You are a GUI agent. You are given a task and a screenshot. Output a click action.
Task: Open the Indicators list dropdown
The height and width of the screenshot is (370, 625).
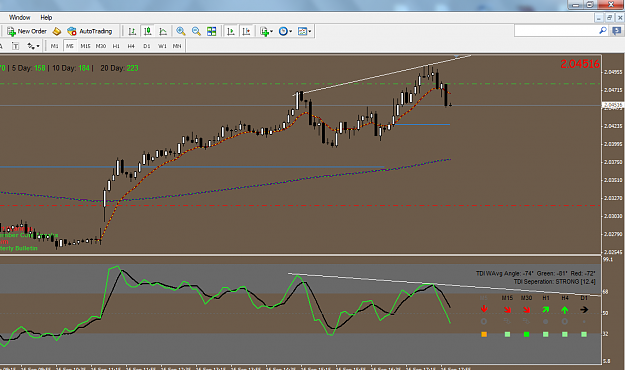click(x=266, y=31)
